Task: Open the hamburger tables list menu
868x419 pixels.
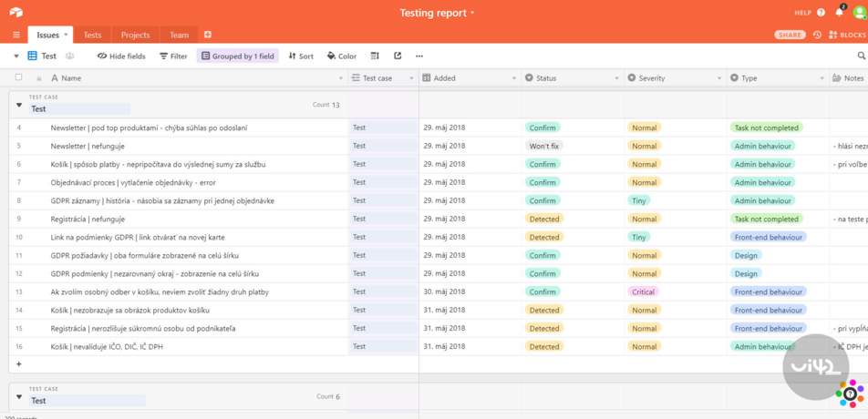Action: 15,35
